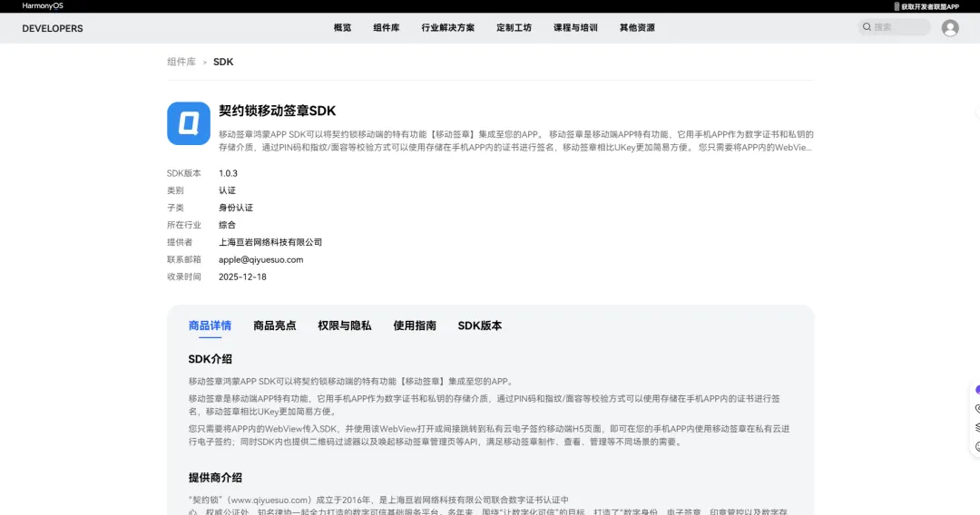Click the SDK breadcrumb item
The width and height of the screenshot is (980, 515).
223,62
